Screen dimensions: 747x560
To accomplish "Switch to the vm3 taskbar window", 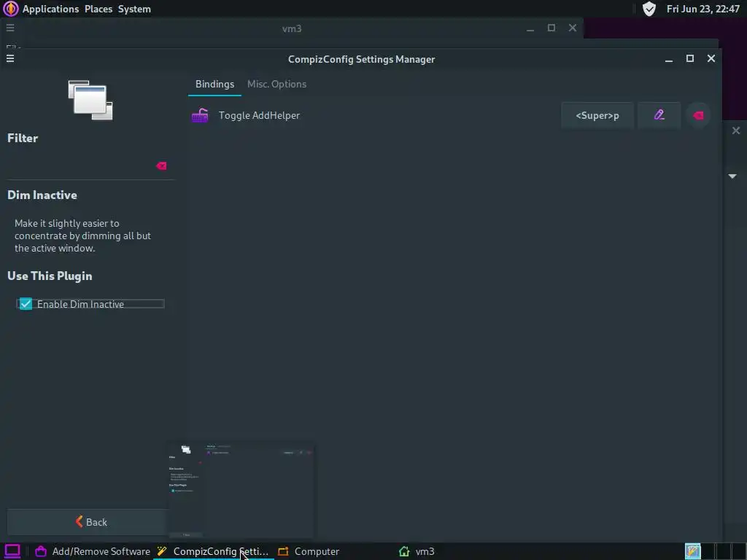I will 417,551.
